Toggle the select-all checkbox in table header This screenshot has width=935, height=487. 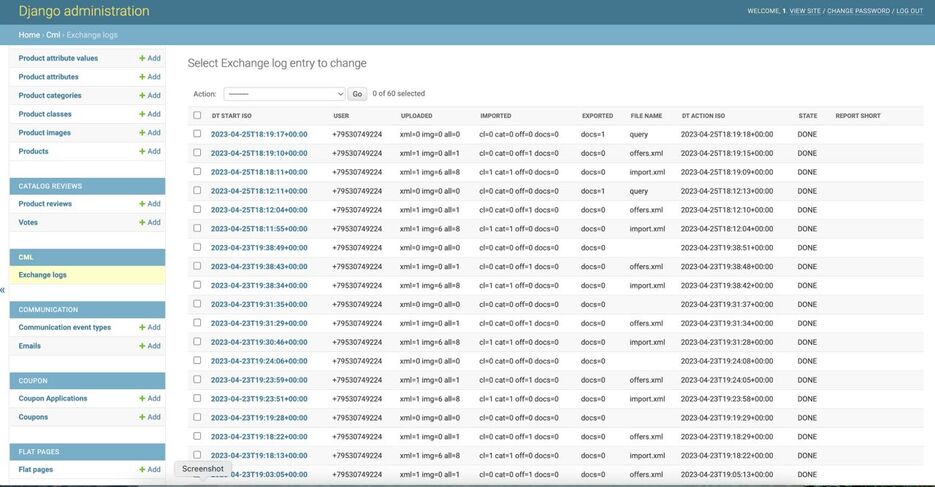pos(197,115)
